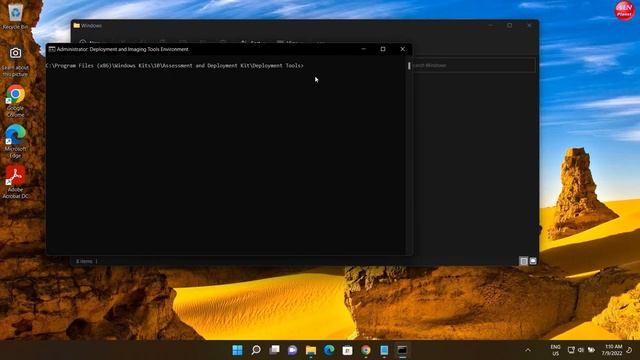Click the File Explorer title bar folder icon

[x=76, y=25]
